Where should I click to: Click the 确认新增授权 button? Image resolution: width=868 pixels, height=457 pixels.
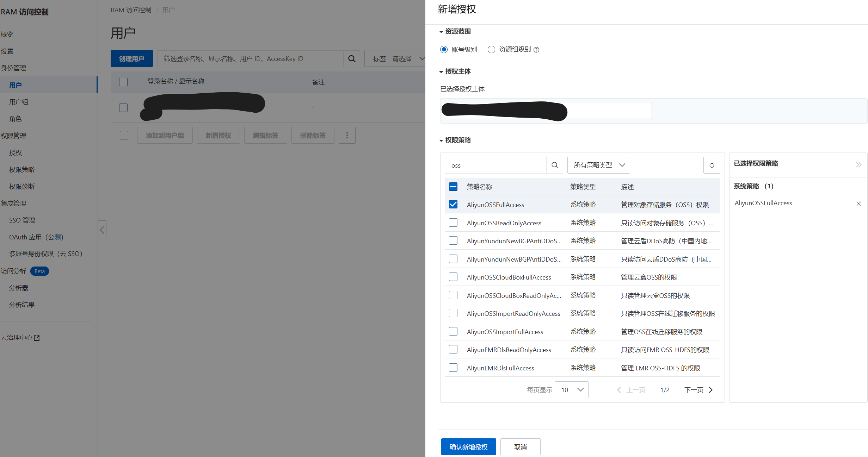(x=468, y=447)
